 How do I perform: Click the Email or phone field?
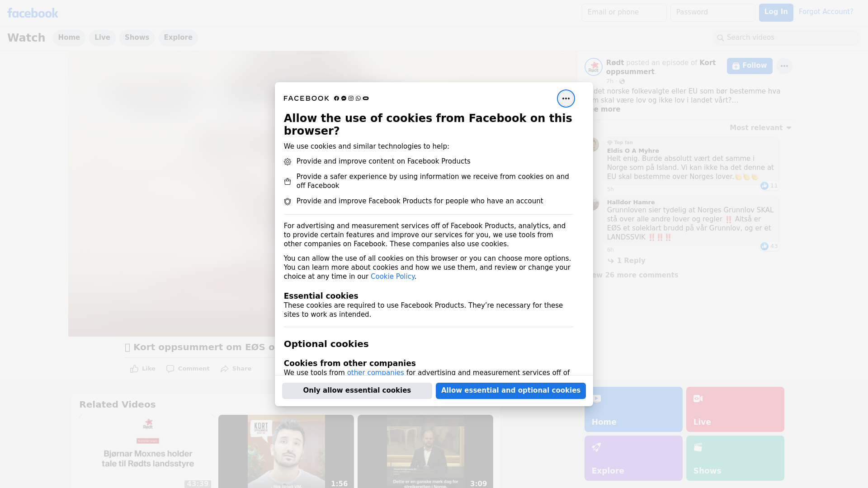tap(624, 13)
